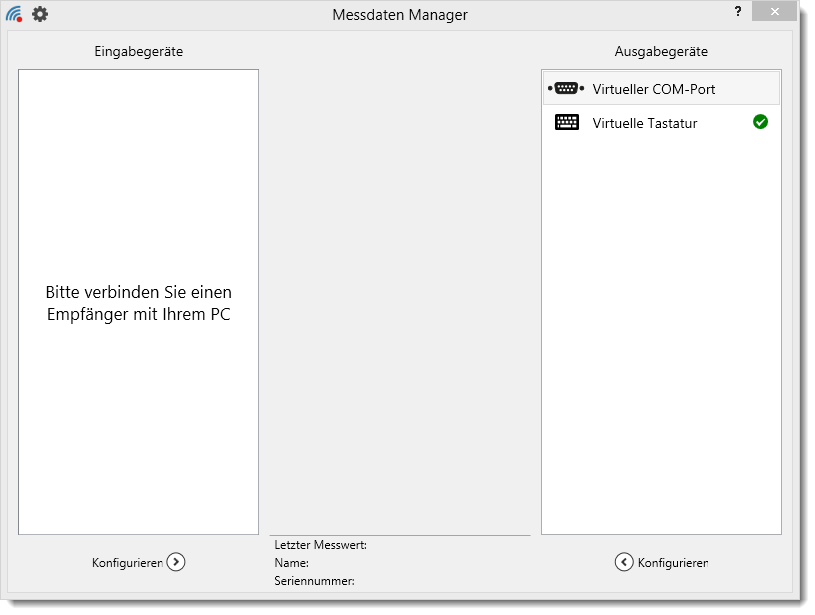
Task: Click Konfigurieren text for input devices
Action: [127, 563]
